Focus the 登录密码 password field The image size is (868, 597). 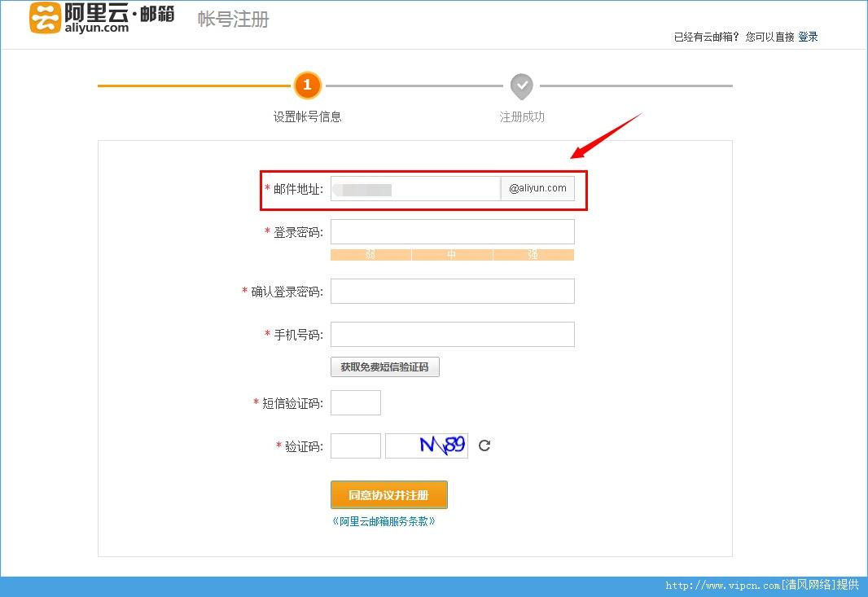tap(452, 232)
